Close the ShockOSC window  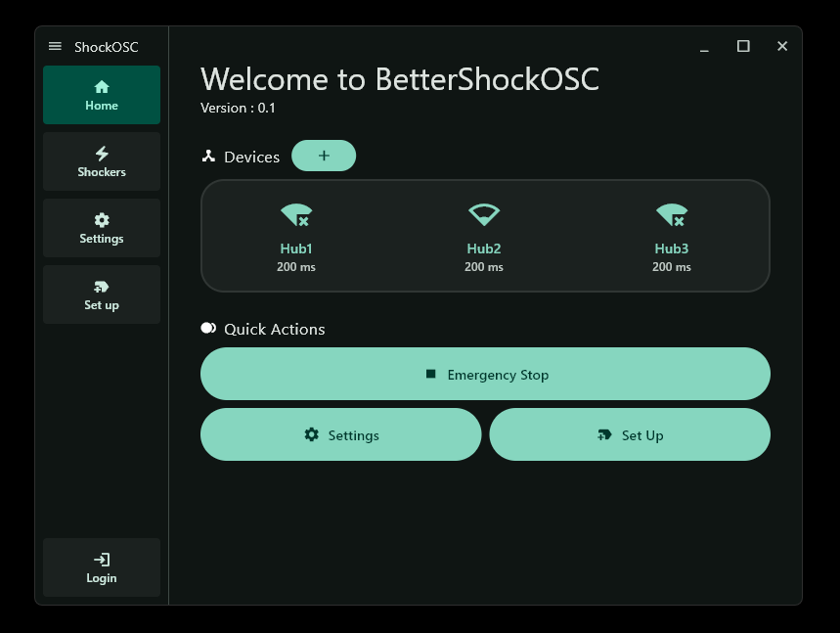[x=782, y=47]
